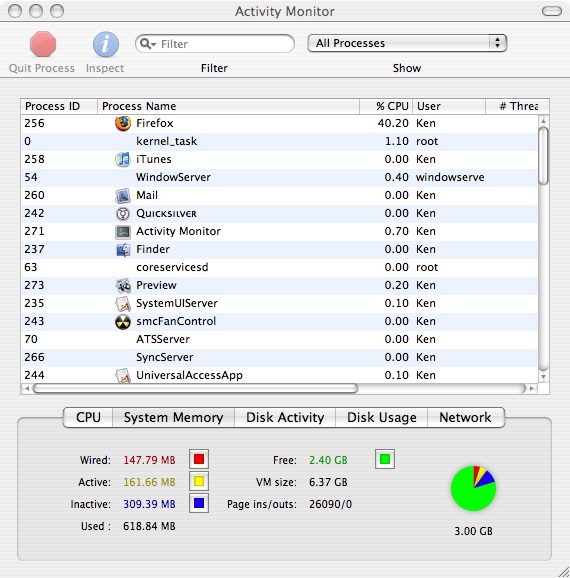Switch to the System Memory tab
Screen dimensions: 570x578
click(x=173, y=417)
